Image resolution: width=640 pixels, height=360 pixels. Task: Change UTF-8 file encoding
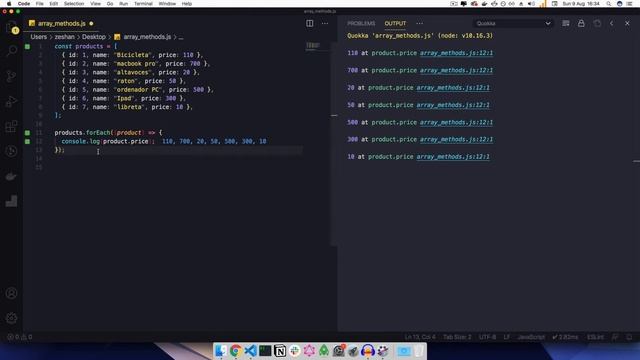point(488,337)
